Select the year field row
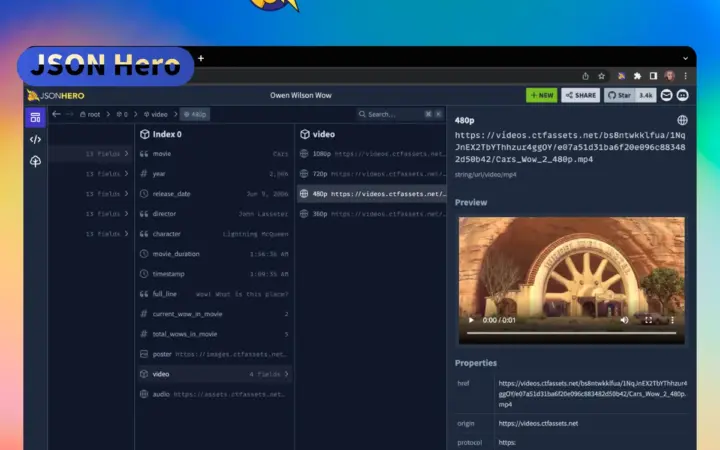 pyautogui.click(x=214, y=174)
